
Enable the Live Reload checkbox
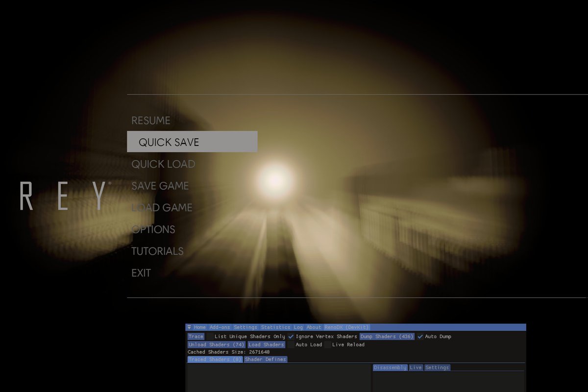pos(328,344)
